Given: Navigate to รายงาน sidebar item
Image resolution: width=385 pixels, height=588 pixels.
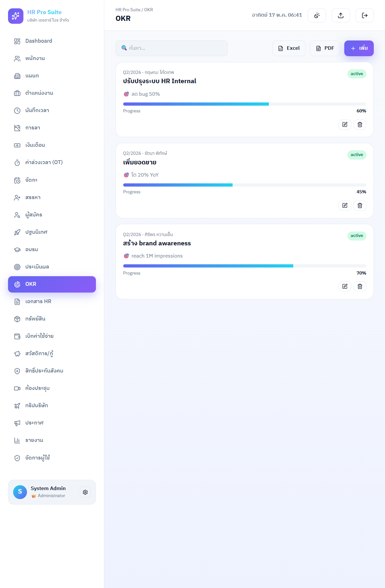Looking at the screenshot, I should click(x=52, y=440).
